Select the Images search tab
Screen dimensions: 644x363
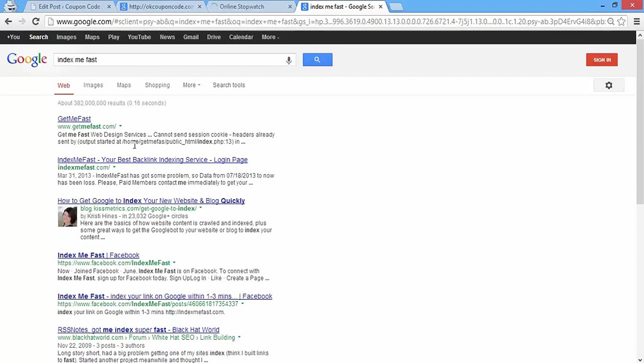93,85
